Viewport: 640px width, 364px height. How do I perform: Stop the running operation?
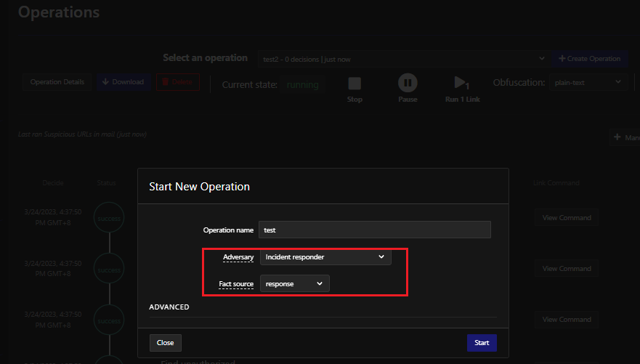pyautogui.click(x=355, y=89)
